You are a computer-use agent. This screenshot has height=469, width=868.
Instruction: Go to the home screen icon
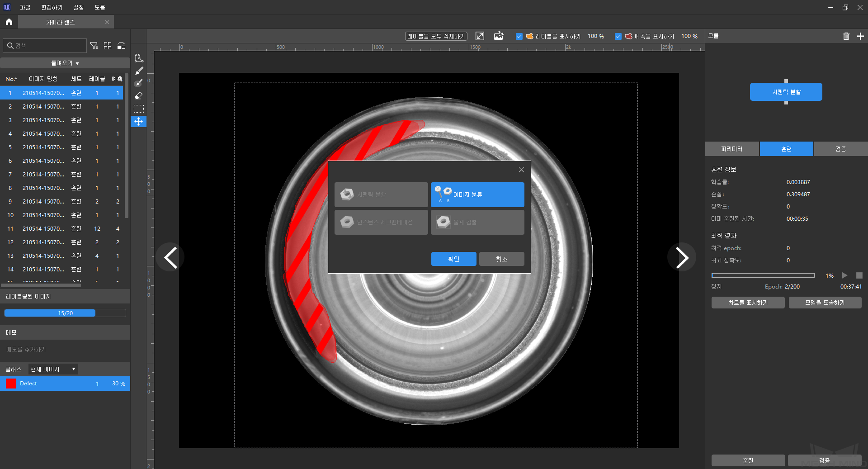(9, 22)
